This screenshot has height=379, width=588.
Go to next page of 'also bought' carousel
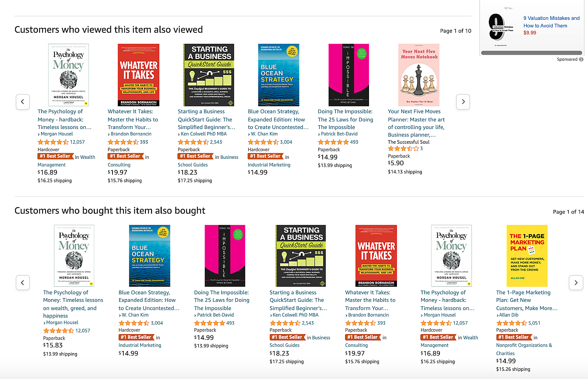[576, 283]
